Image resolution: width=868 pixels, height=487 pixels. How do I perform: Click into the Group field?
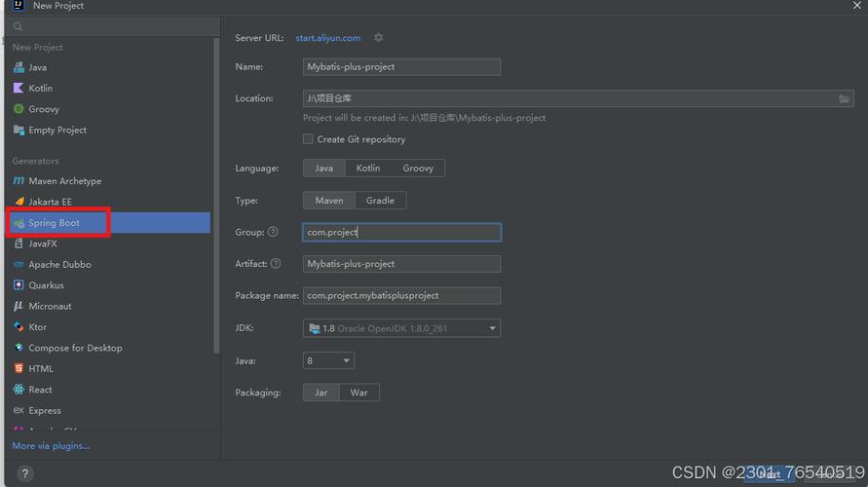[x=402, y=233]
